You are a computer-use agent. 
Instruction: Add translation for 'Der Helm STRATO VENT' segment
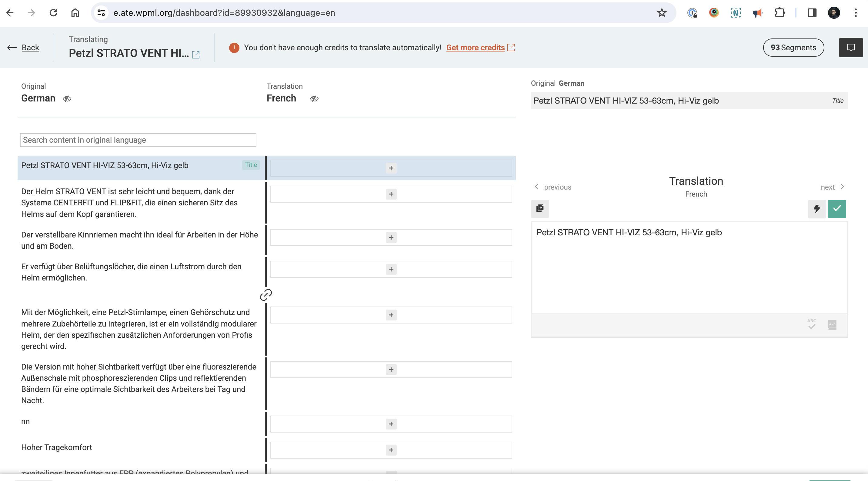click(391, 194)
